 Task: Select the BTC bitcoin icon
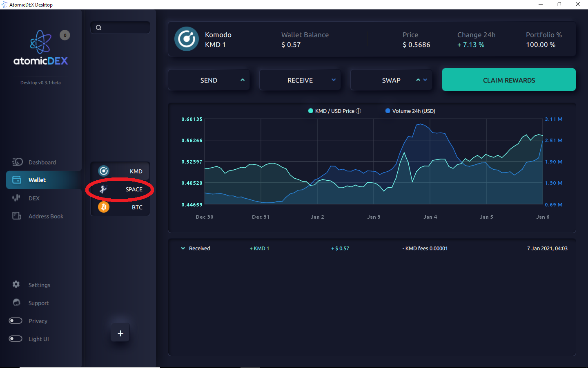click(104, 207)
